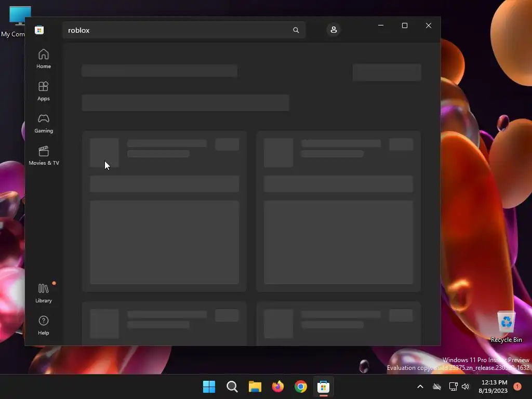Minimize the Microsoft Store window
This screenshot has width=532, height=399.
point(381,25)
